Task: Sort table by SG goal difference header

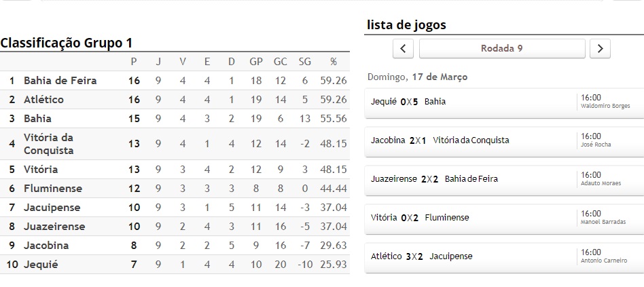Action: tap(304, 62)
